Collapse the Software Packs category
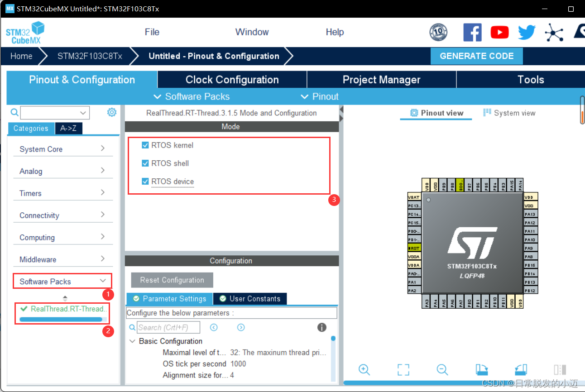585x392 pixels. [x=62, y=282]
